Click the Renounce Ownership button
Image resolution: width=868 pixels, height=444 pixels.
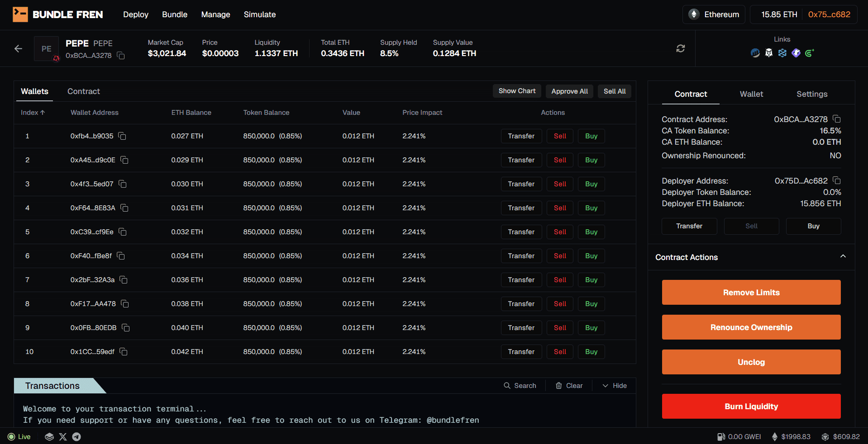point(751,327)
